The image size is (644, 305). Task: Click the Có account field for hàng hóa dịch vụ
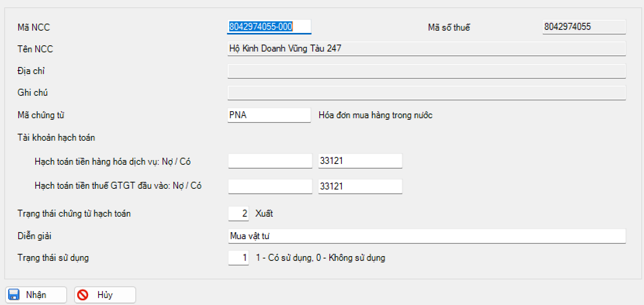(360, 161)
